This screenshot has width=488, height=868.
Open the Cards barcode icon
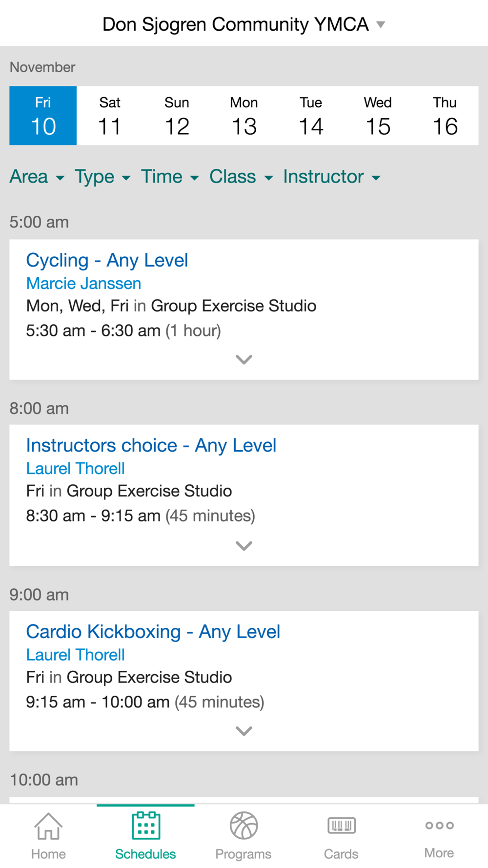point(342,826)
